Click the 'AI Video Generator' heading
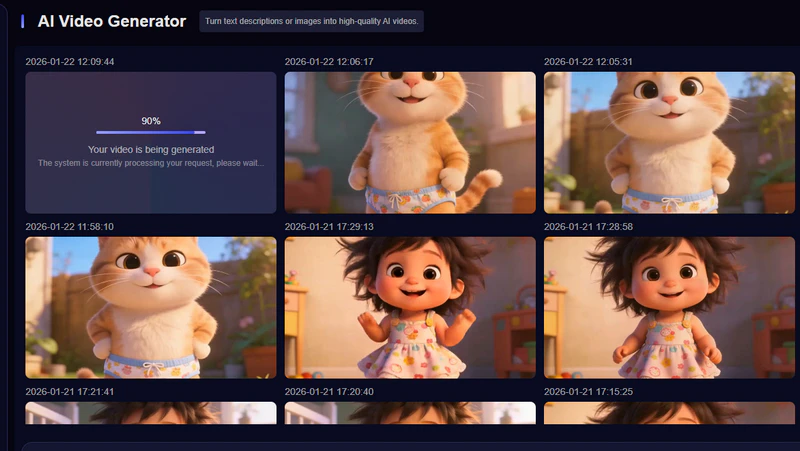This screenshot has width=800, height=451. point(112,21)
